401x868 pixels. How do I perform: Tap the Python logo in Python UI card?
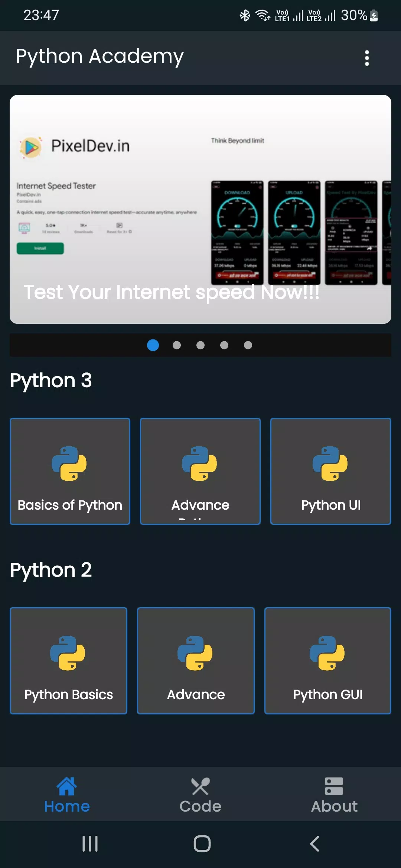coord(330,464)
